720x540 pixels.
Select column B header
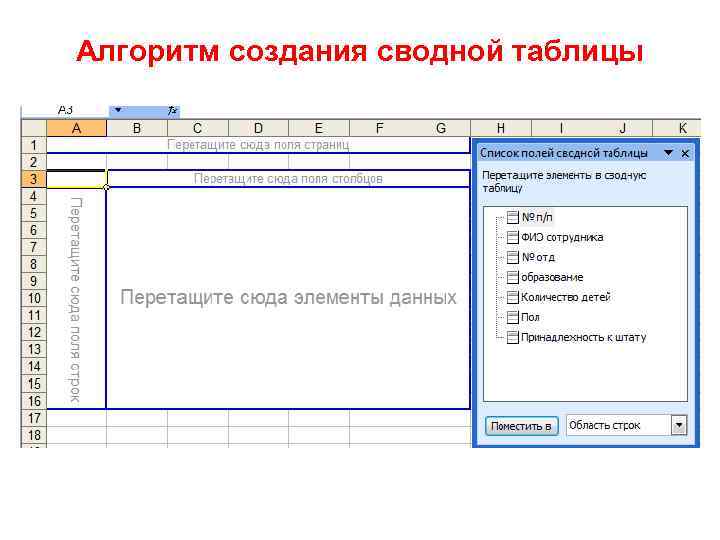[137, 128]
